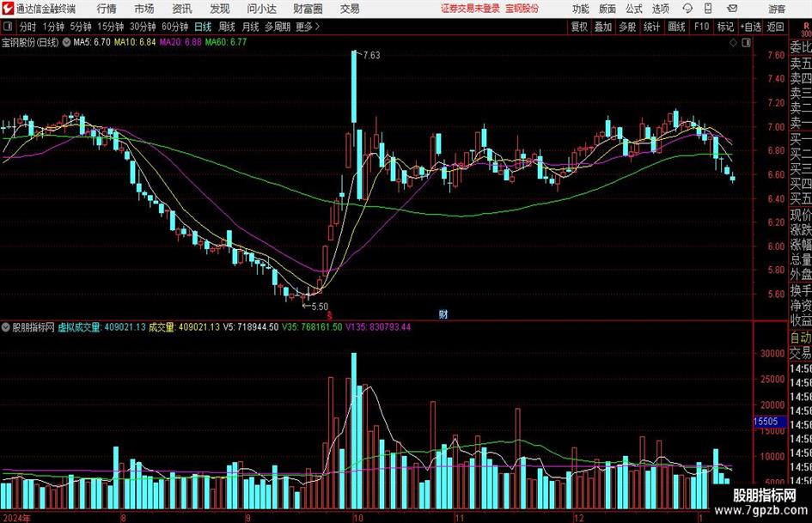Click the 通达信 red logo icon
812x523 pixels.
point(8,9)
